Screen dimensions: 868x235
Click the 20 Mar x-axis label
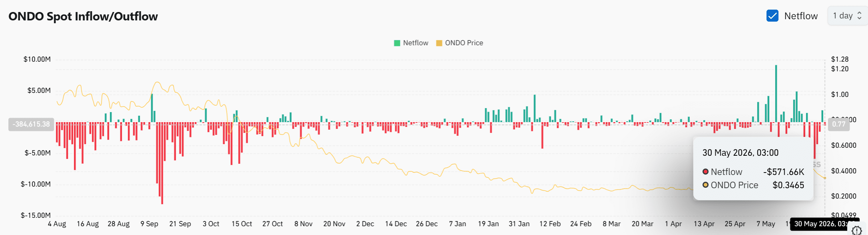(x=642, y=224)
